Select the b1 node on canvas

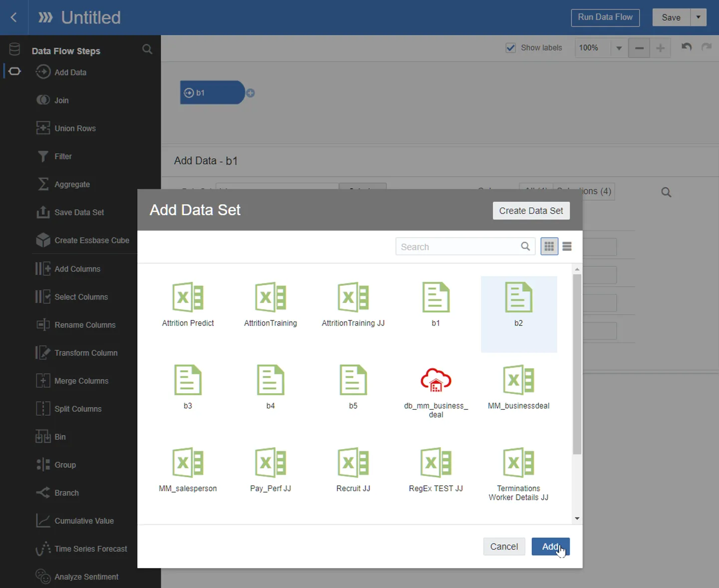[212, 92]
